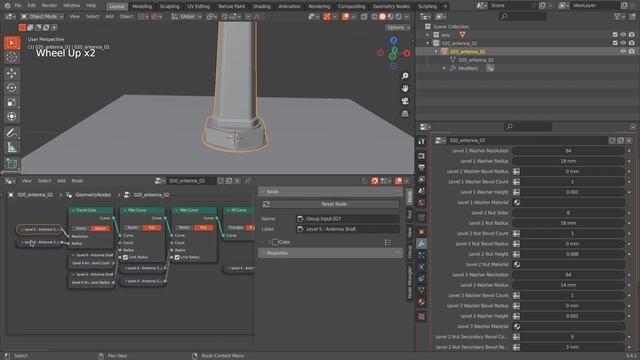Toggle exclude checkbox for env collection
640x360 pixels.
tap(615, 35)
